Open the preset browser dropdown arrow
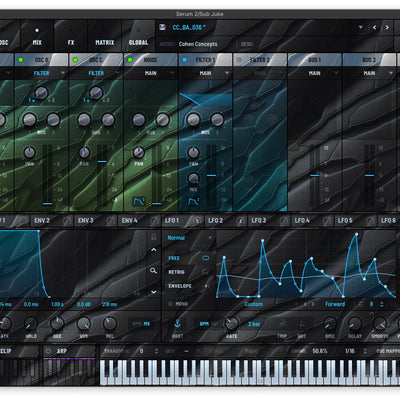 pos(361,27)
